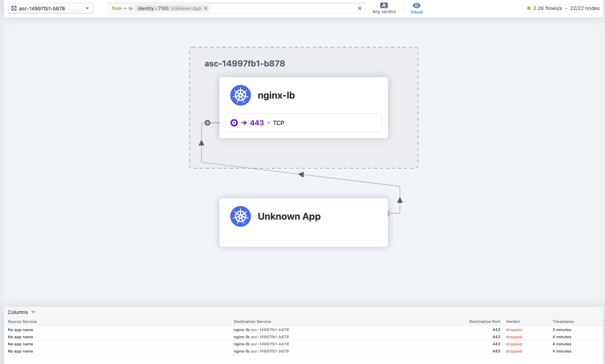Click the first row's dropped verdict

pos(514,330)
